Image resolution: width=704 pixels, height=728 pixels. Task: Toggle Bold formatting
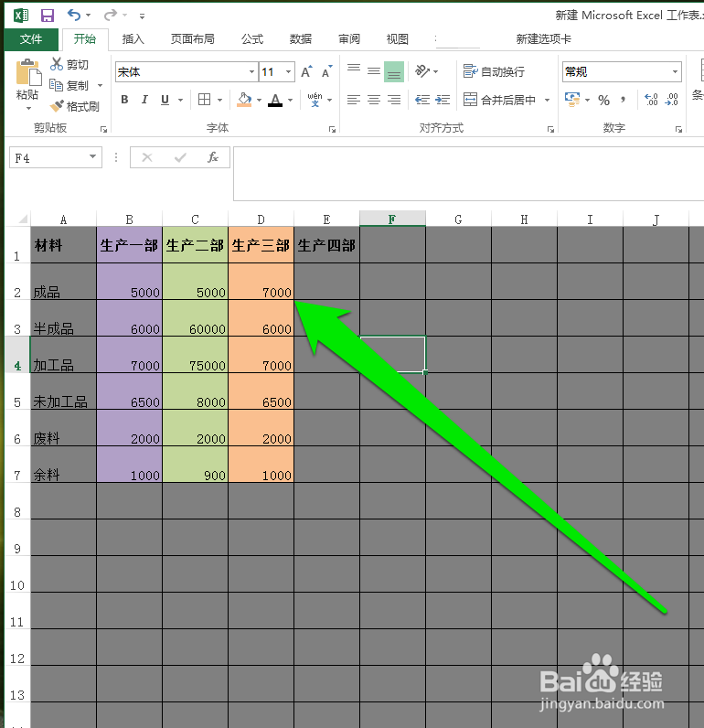124,100
